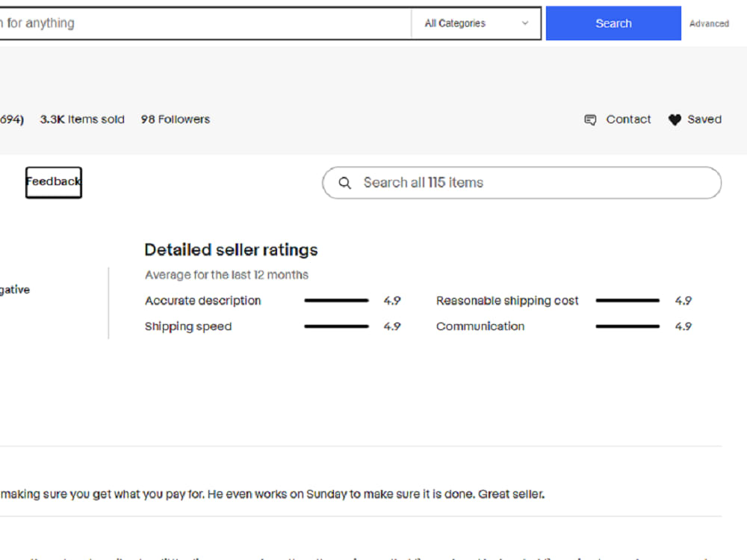747x560 pixels.
Task: Click the Shipping speed rating bar
Action: pyautogui.click(x=336, y=326)
